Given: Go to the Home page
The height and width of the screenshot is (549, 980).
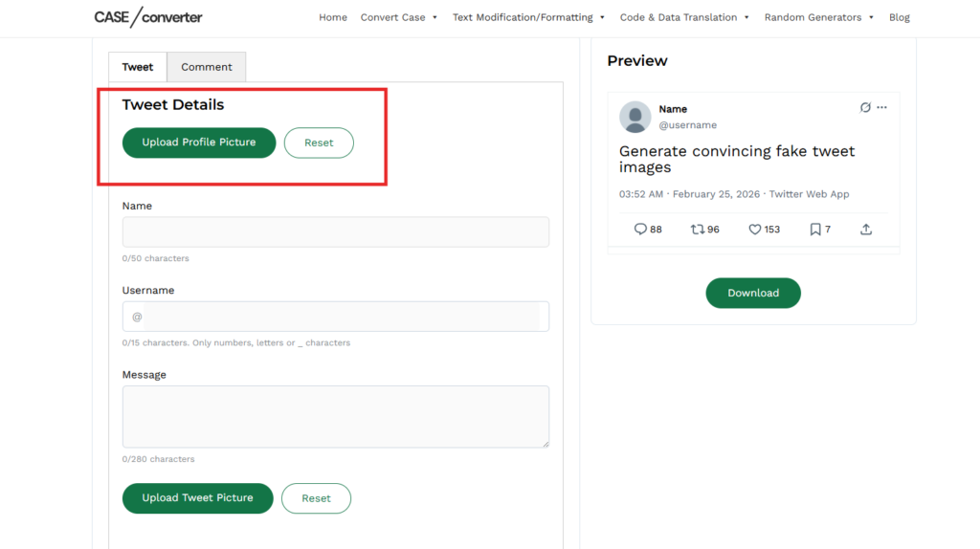Looking at the screenshot, I should coord(332,17).
